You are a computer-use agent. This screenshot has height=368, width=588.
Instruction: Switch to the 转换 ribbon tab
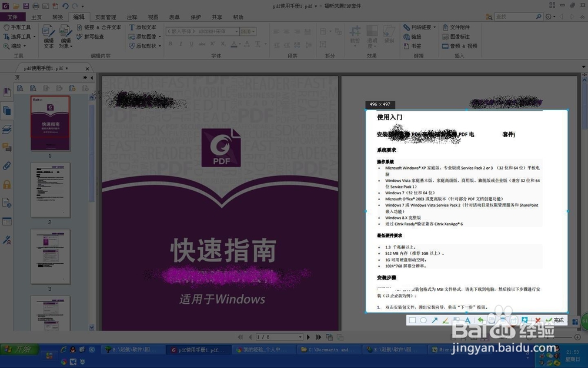pyautogui.click(x=58, y=17)
